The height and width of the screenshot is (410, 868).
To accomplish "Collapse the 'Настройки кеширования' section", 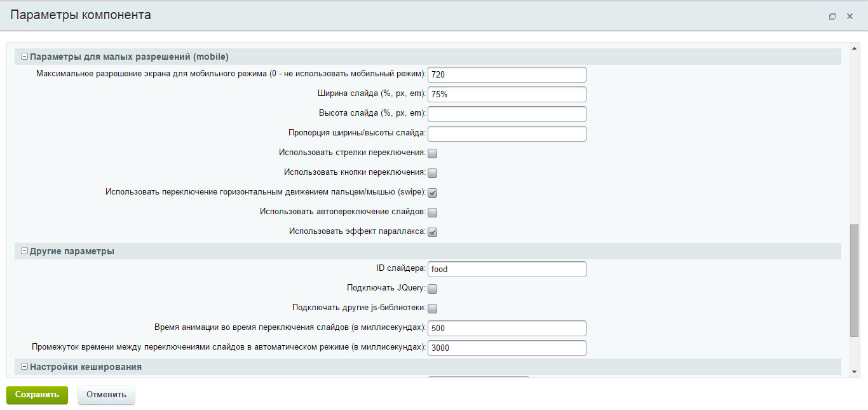I will 25,367.
